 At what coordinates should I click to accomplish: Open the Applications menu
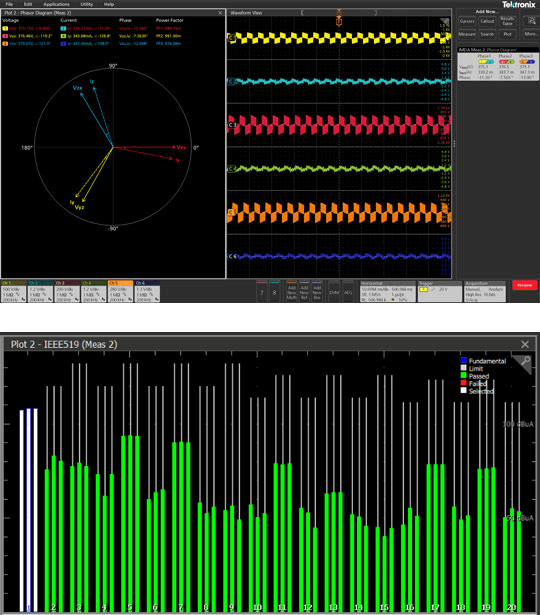56,4
